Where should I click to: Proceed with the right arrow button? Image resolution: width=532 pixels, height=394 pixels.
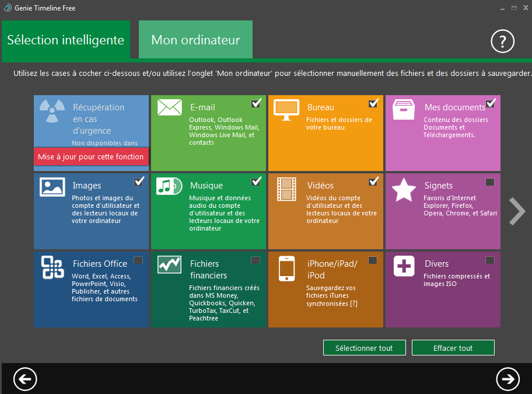pyautogui.click(x=508, y=379)
